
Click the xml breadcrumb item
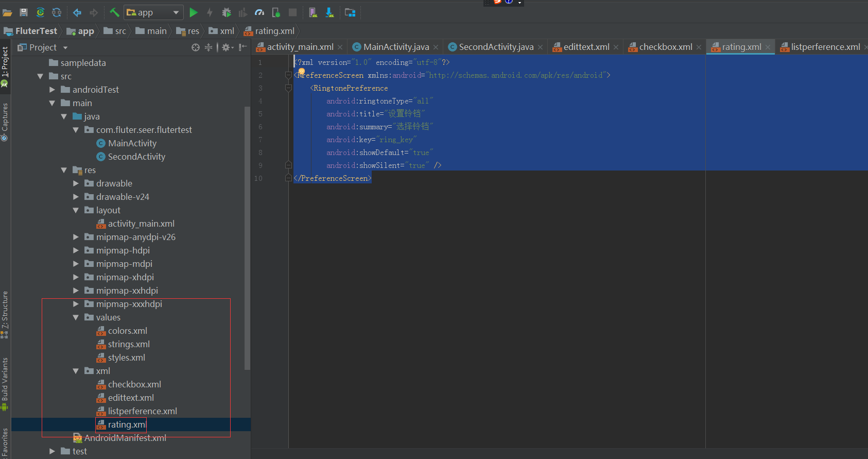tap(221, 31)
